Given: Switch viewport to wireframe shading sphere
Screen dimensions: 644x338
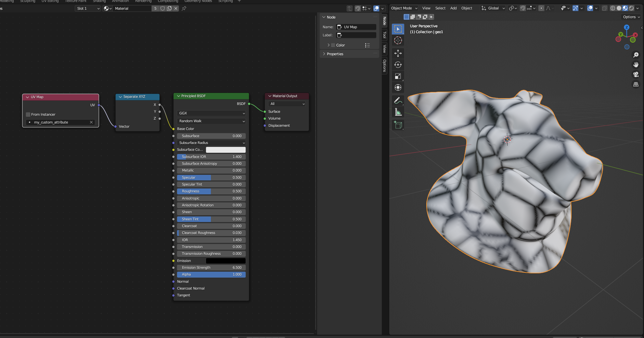Looking at the screenshot, I should (x=612, y=8).
